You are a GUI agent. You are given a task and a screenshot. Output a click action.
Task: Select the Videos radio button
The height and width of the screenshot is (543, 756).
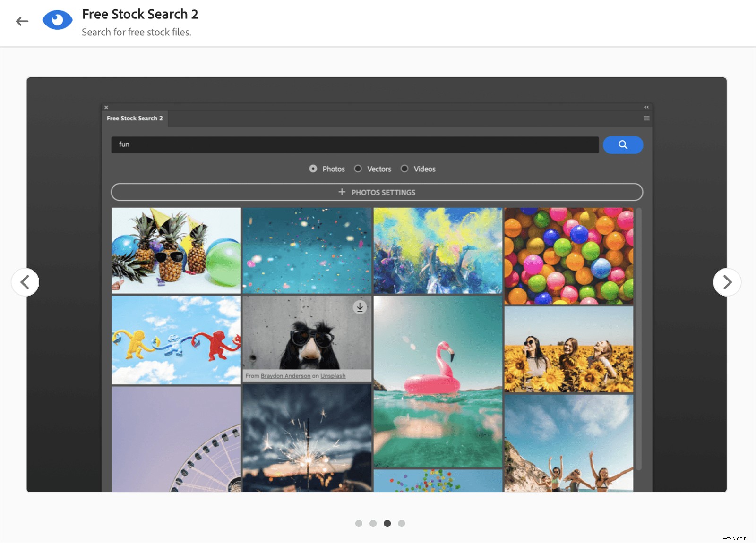tap(404, 169)
